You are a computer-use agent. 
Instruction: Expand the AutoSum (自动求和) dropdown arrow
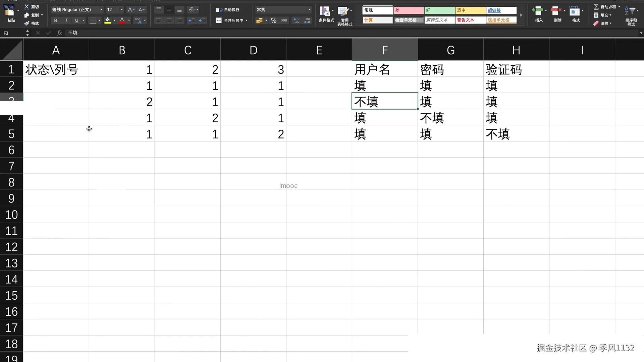pos(619,7)
